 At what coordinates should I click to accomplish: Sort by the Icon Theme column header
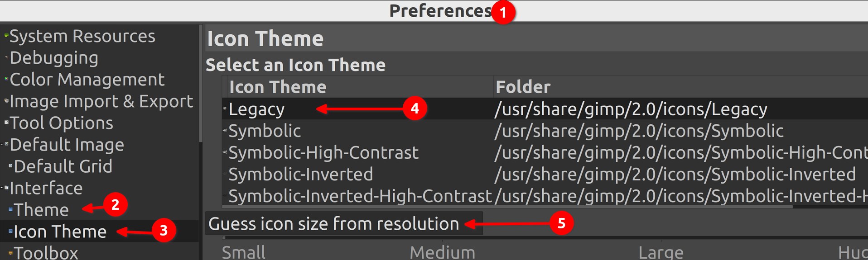click(277, 87)
